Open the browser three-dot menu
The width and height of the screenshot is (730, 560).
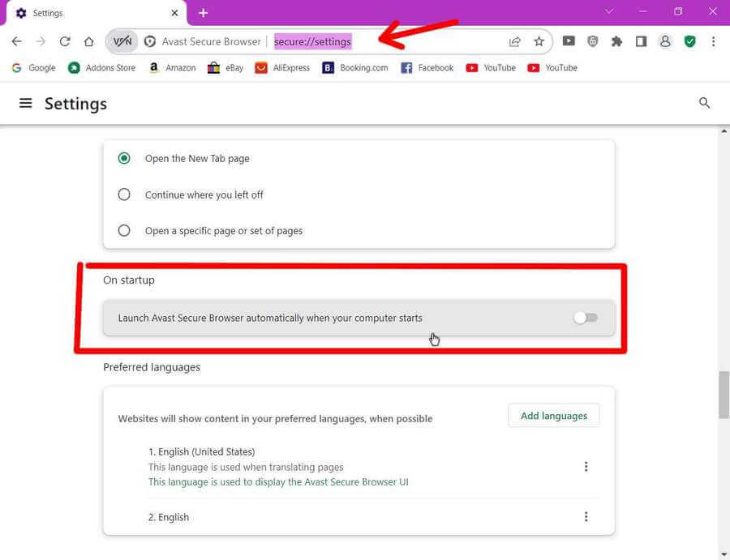tap(713, 41)
